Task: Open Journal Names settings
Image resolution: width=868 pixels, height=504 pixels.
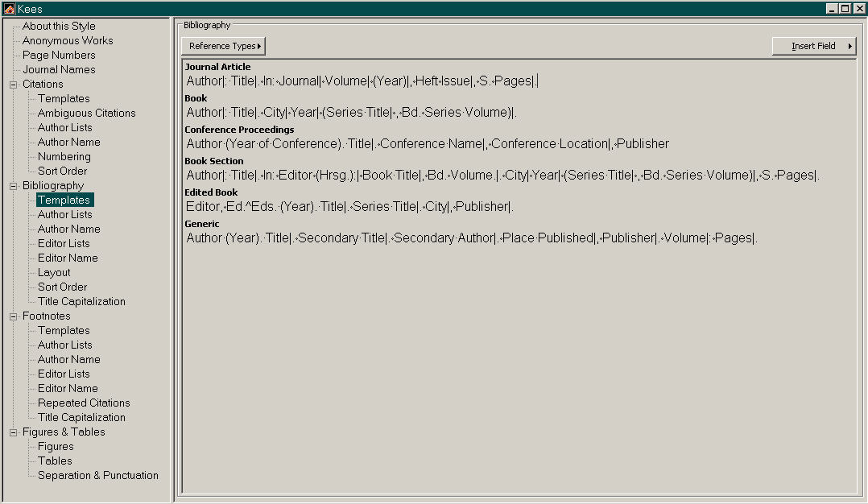Action: click(x=60, y=69)
